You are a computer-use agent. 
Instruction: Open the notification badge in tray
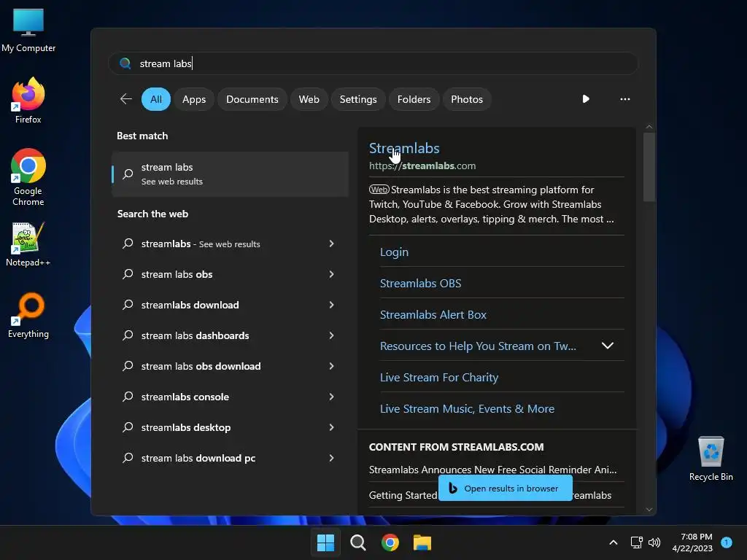click(727, 542)
